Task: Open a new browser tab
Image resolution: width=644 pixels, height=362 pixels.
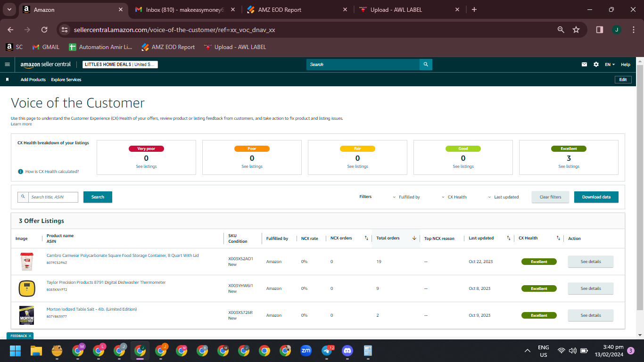Action: click(x=474, y=9)
